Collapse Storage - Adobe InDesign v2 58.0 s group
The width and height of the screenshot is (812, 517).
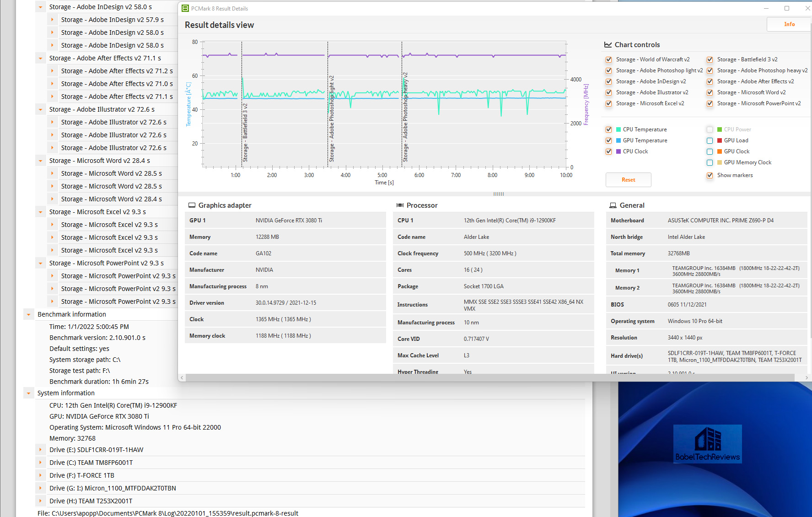pos(41,7)
